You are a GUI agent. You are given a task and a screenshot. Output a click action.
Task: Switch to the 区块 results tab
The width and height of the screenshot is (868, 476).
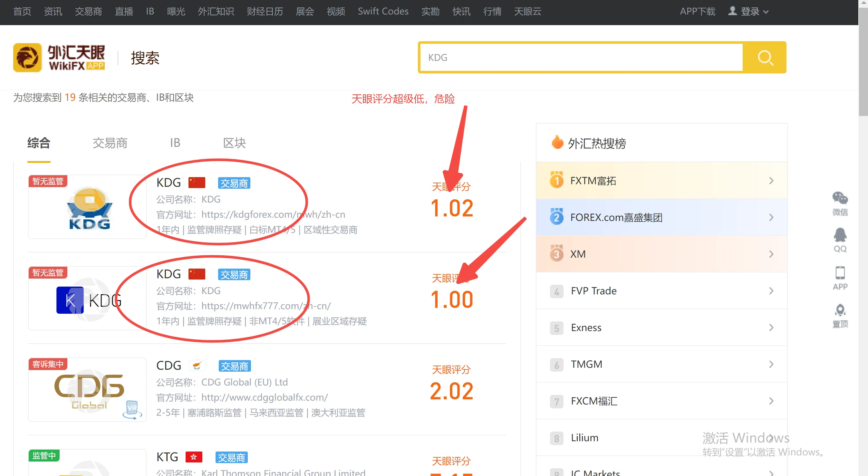235,143
